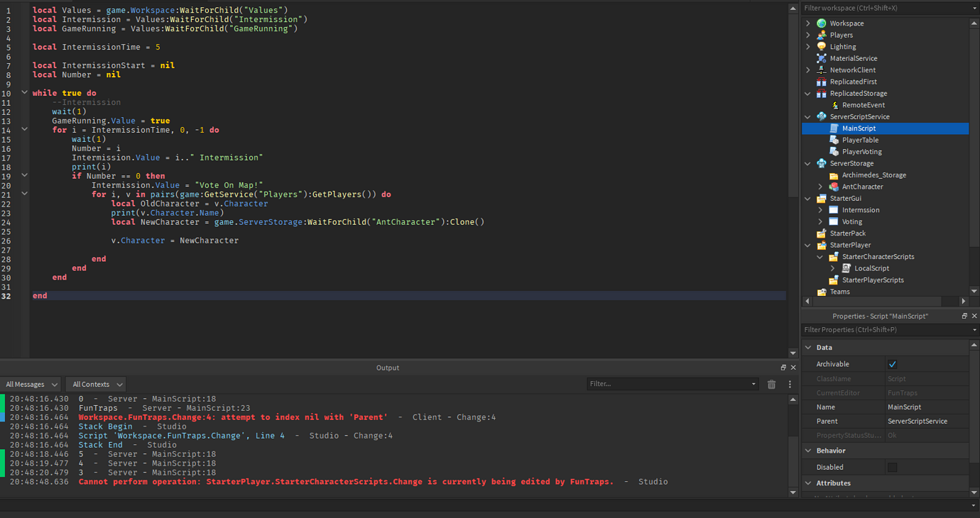This screenshot has width=980, height=518.
Task: Expand the Workspace tree node
Action: click(807, 23)
